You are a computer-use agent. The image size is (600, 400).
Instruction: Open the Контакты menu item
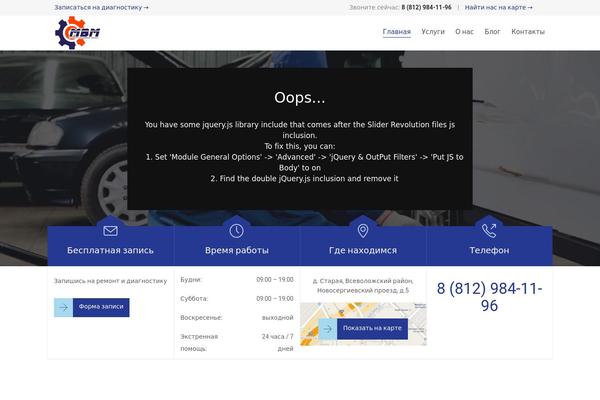pyautogui.click(x=528, y=32)
